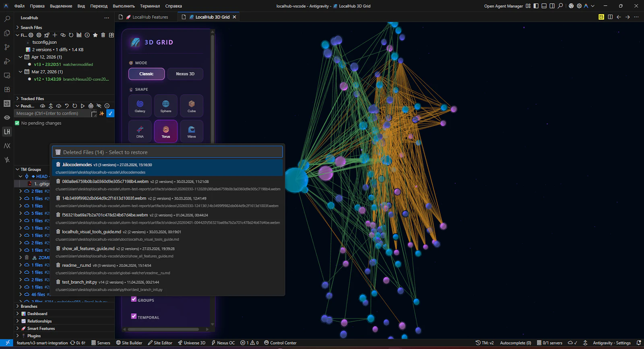Click Open Agent Manager
This screenshot has width=644, height=349.
coord(504,6)
